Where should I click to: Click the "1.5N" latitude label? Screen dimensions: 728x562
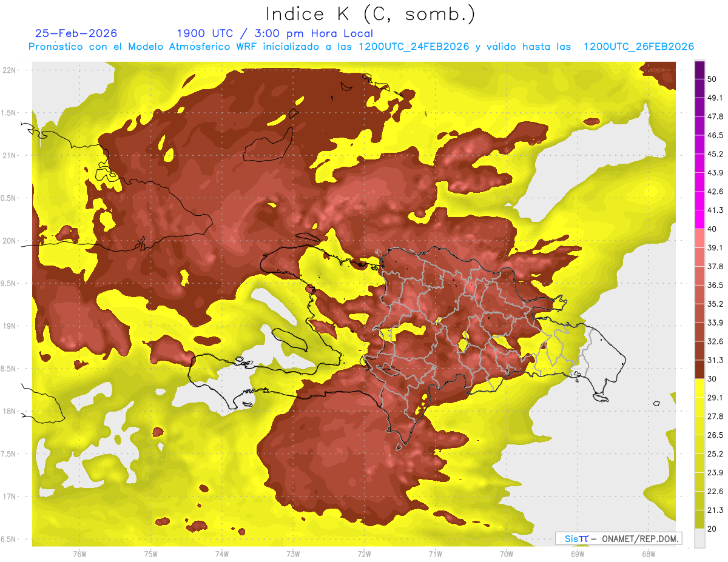coord(9,113)
